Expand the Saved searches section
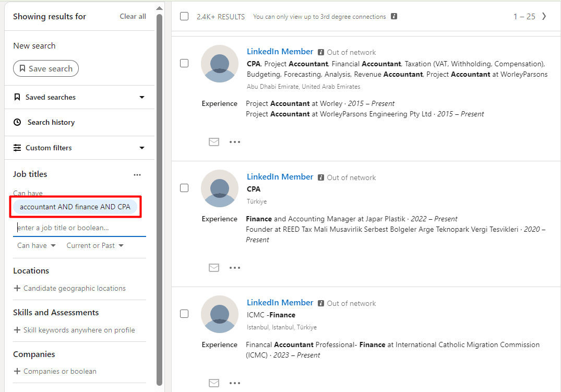Viewport: 561px width, 392px height. point(142,97)
